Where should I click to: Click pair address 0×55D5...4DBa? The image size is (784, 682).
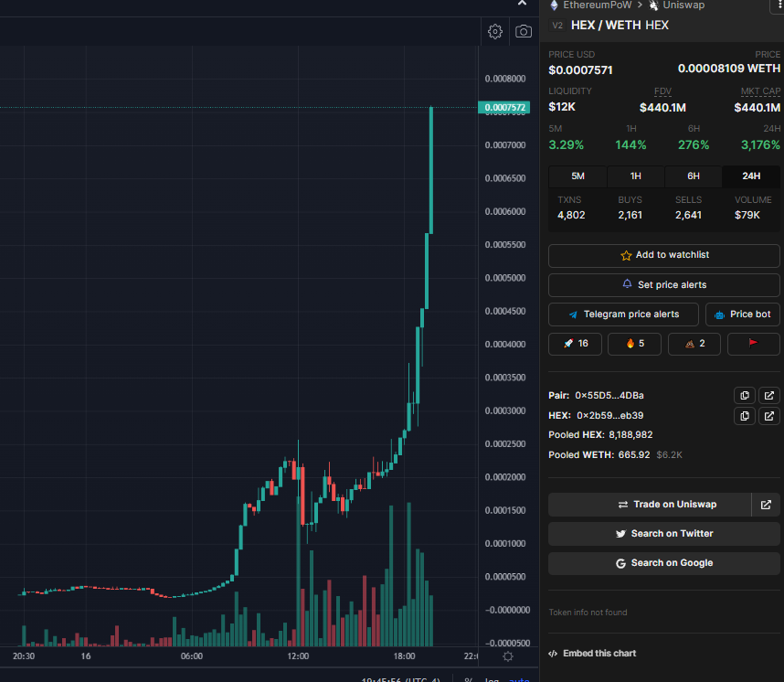[609, 395]
